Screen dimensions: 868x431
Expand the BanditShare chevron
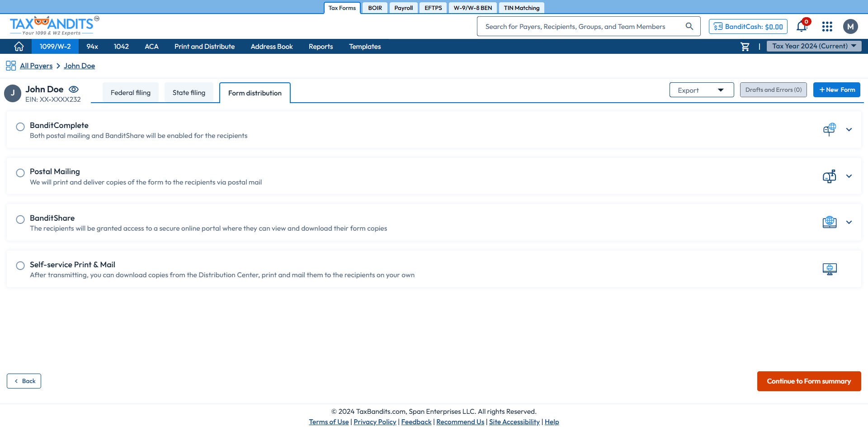click(x=849, y=223)
